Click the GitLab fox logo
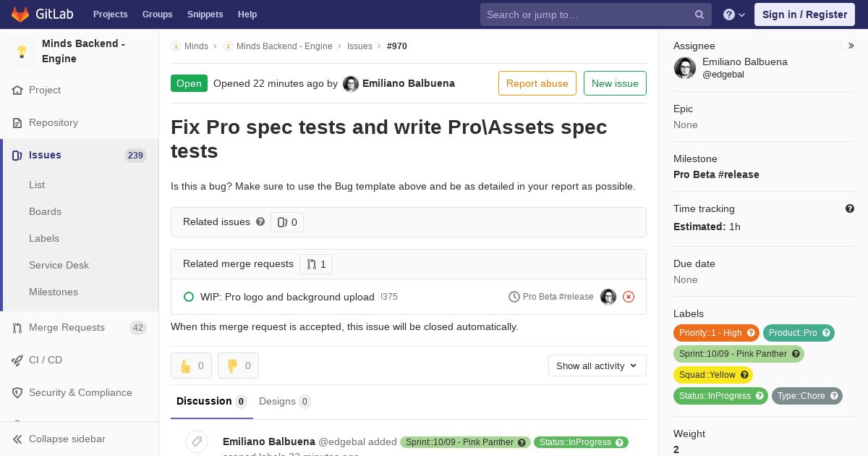The height and width of the screenshot is (456, 868). click(20, 14)
